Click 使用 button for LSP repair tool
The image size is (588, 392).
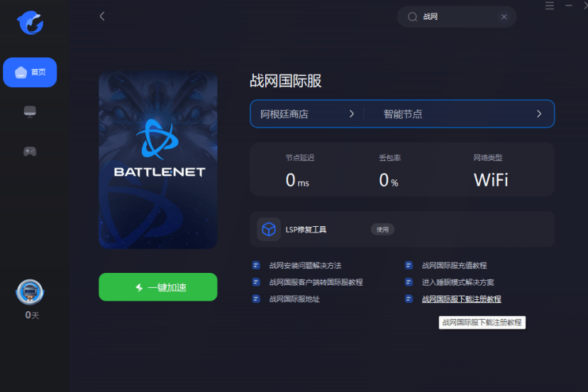click(x=382, y=230)
